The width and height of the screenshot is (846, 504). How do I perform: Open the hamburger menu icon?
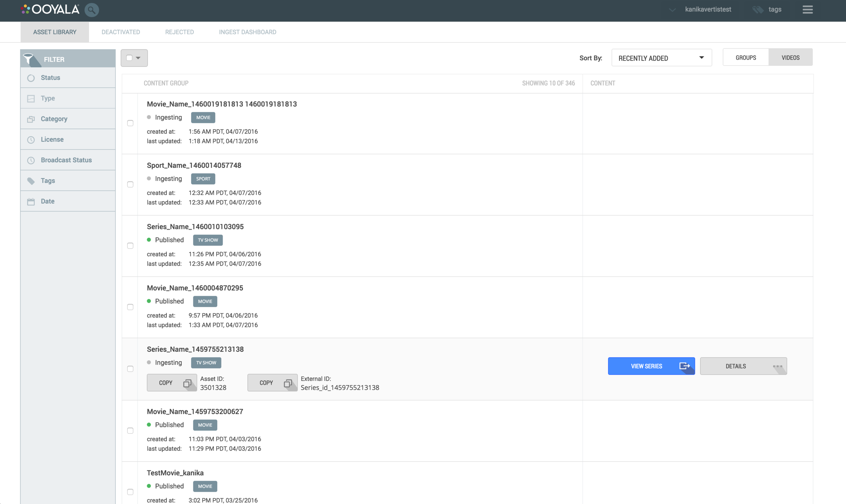point(808,9)
